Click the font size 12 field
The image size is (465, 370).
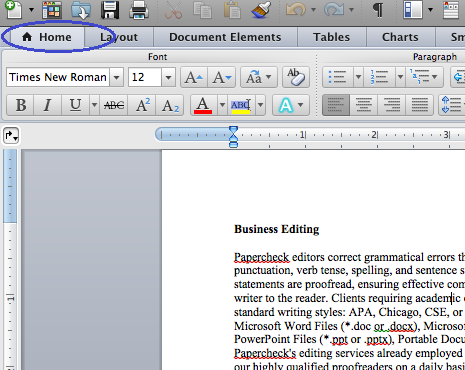(145, 77)
